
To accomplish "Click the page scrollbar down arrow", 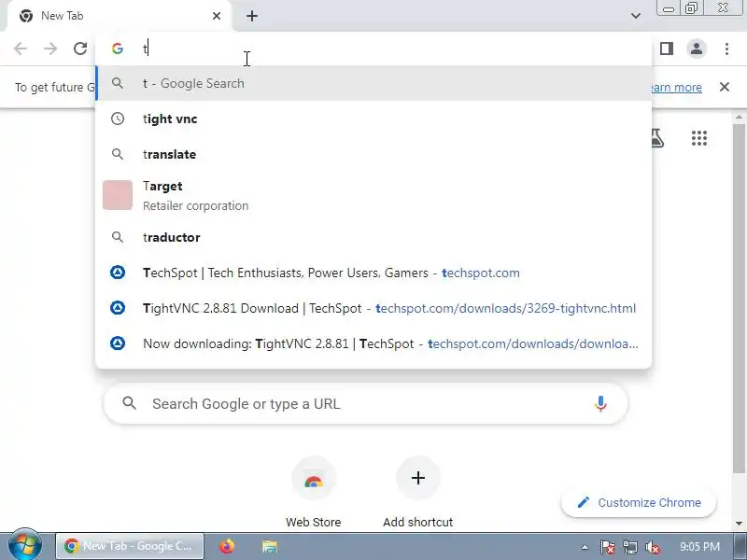I will tap(740, 524).
